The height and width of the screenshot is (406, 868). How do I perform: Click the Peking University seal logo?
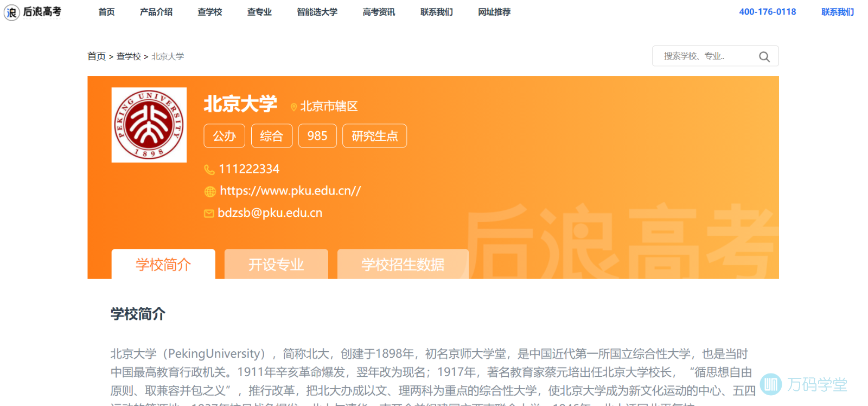(x=149, y=125)
